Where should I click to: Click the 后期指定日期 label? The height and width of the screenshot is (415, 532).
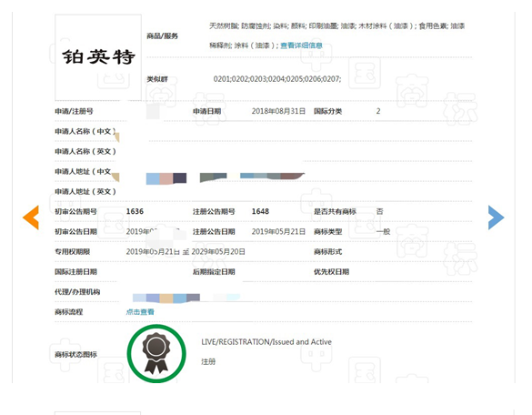214,272
